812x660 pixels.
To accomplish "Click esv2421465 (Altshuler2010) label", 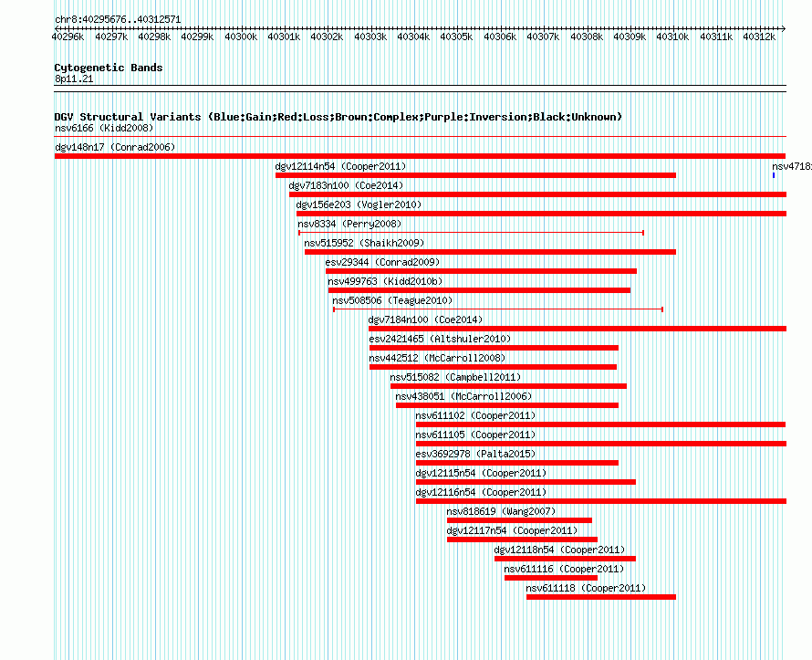I will pyautogui.click(x=440, y=339).
